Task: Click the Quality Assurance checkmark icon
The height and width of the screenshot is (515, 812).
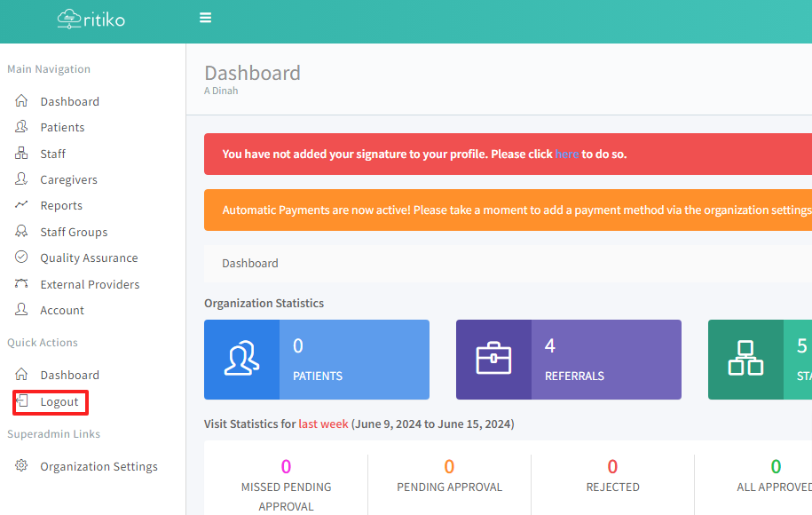Action: [21, 257]
